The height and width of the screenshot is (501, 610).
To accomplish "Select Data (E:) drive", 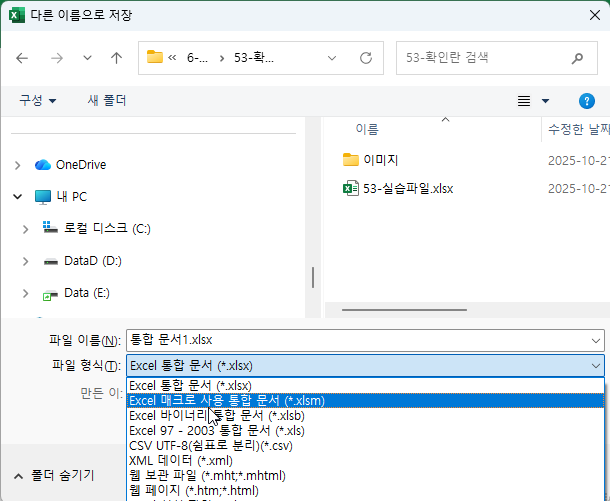I will point(76,293).
